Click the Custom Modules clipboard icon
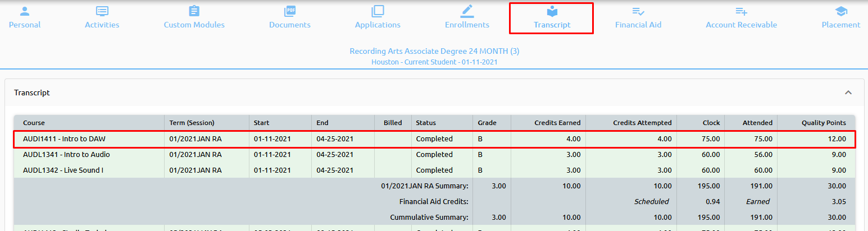 point(194,11)
